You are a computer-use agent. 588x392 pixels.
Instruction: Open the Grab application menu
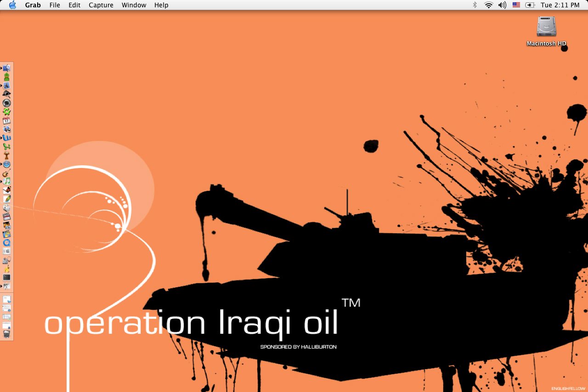click(x=33, y=5)
